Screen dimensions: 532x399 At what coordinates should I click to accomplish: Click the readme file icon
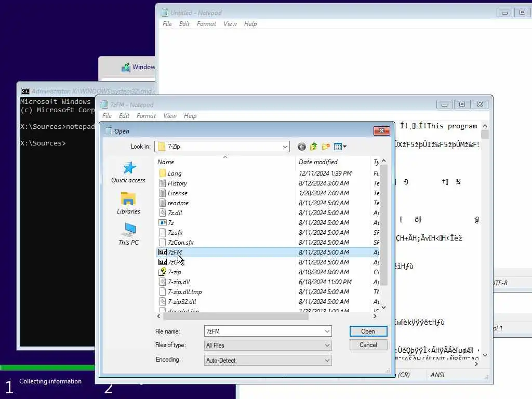coord(163,203)
